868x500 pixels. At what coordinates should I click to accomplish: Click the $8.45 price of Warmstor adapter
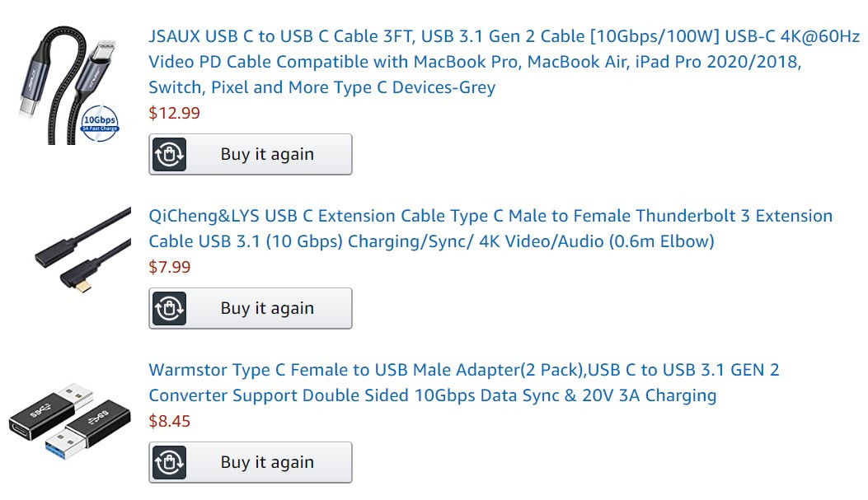click(x=169, y=421)
